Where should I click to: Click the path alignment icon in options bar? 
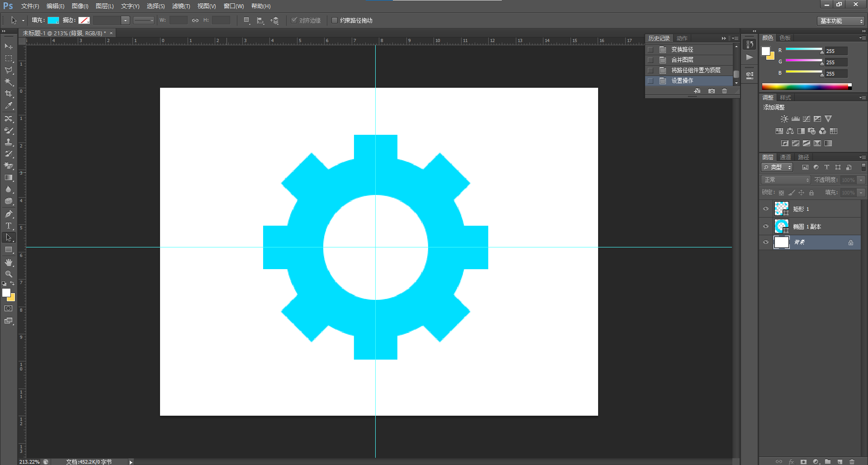(260, 20)
